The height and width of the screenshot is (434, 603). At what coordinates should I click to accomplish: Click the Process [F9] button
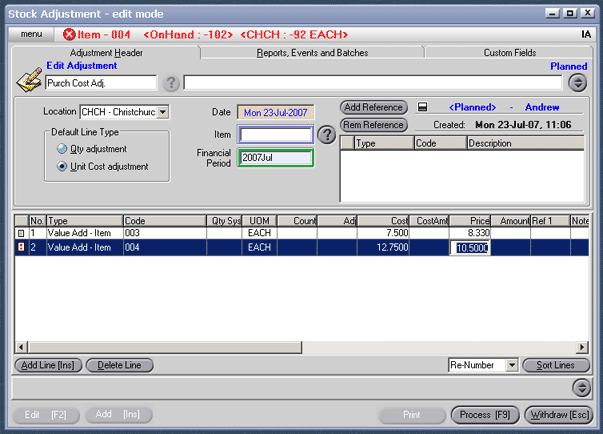[485, 415]
